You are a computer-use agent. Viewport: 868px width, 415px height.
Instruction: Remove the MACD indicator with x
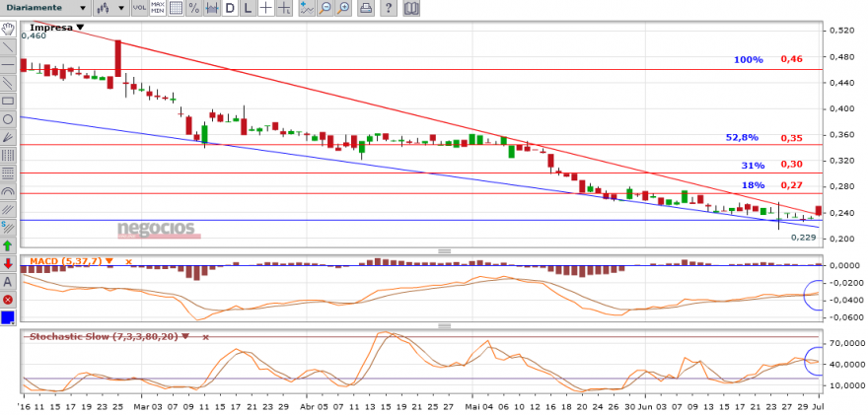tap(128, 261)
